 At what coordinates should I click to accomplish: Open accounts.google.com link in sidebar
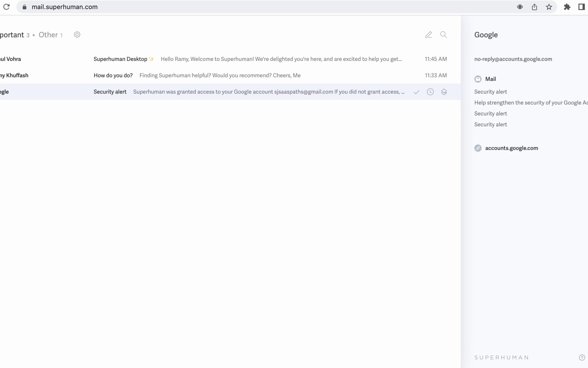511,148
